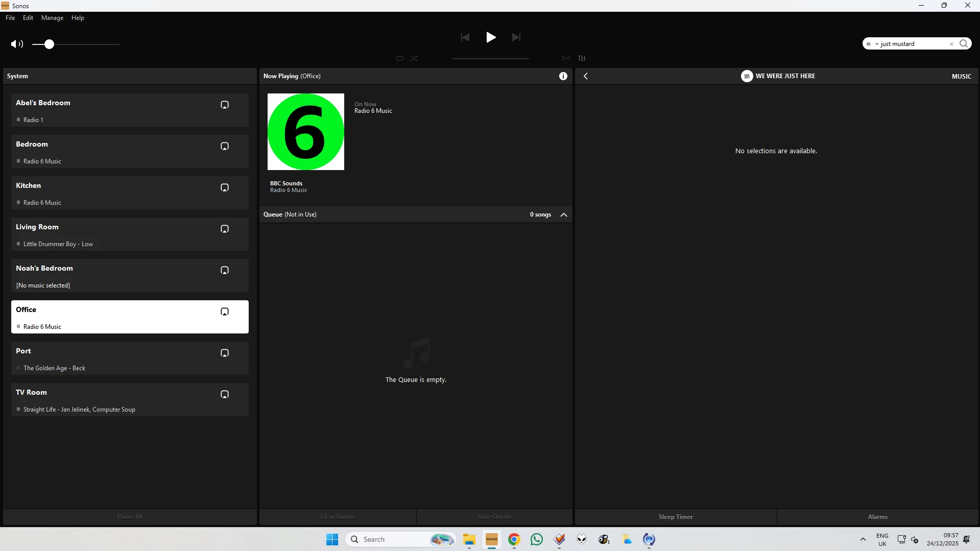Click the Clear Queue button
The image size is (980, 551).
click(x=338, y=517)
